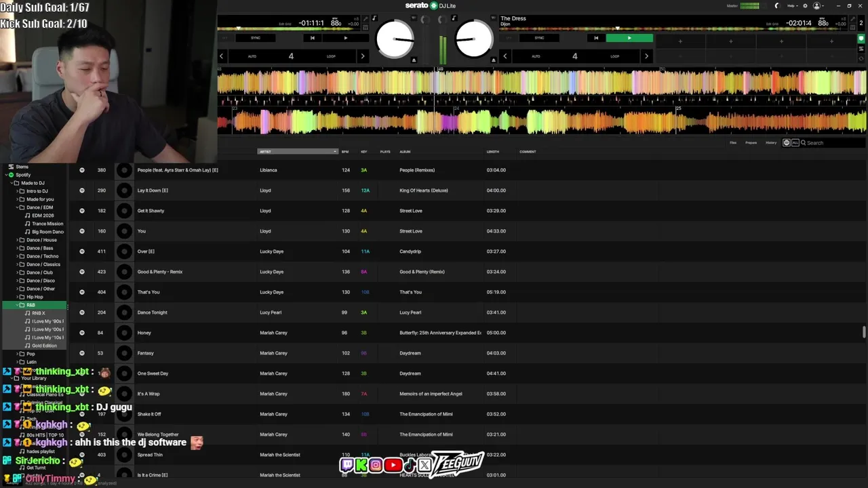Screen dimensions: 868x488
Task: Toggle the Spotify search source icon
Action: click(x=787, y=143)
